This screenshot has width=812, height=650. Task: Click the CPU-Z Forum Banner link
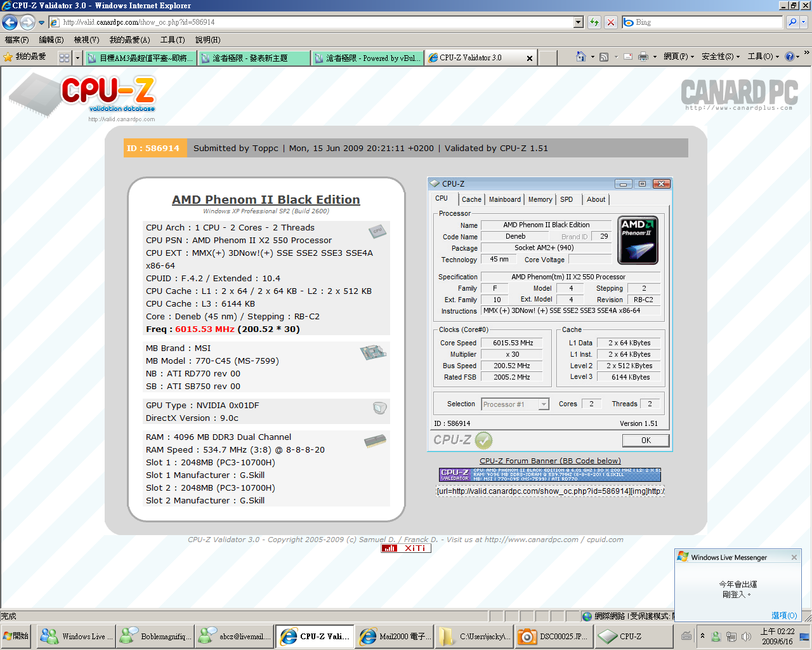click(550, 461)
